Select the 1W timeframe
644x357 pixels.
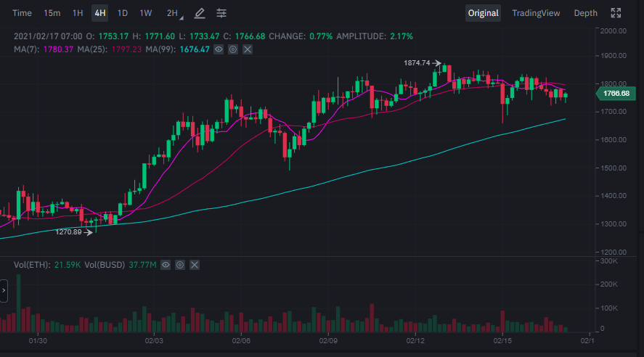146,13
